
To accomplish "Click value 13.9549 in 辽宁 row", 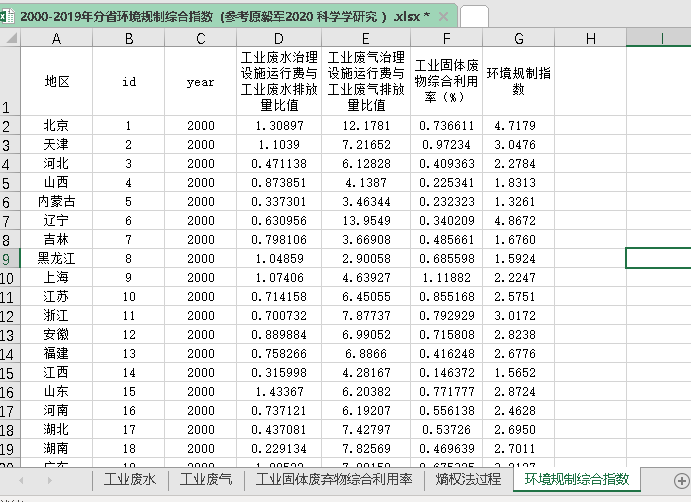I will [x=366, y=220].
